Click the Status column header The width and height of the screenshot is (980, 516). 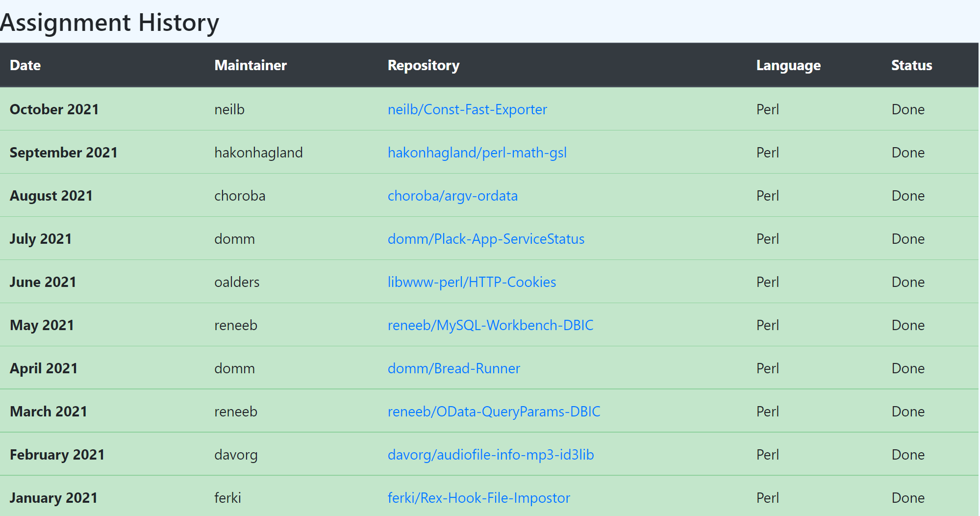click(x=911, y=65)
